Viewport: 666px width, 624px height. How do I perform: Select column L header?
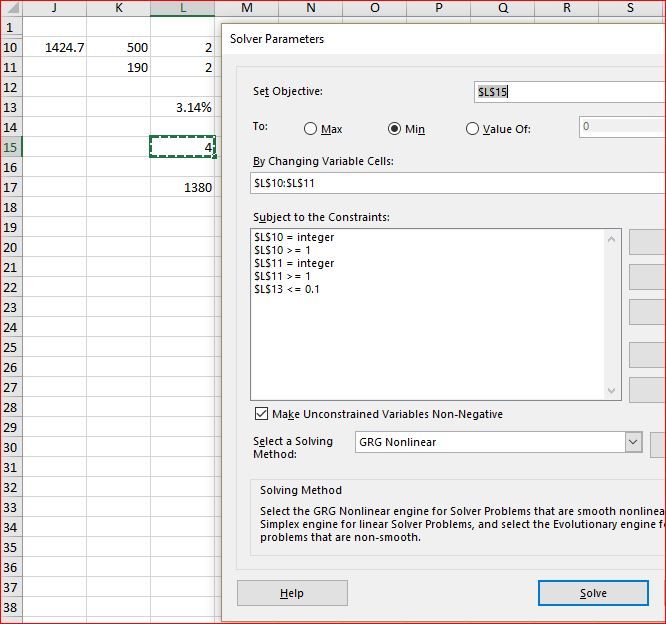pyautogui.click(x=183, y=8)
